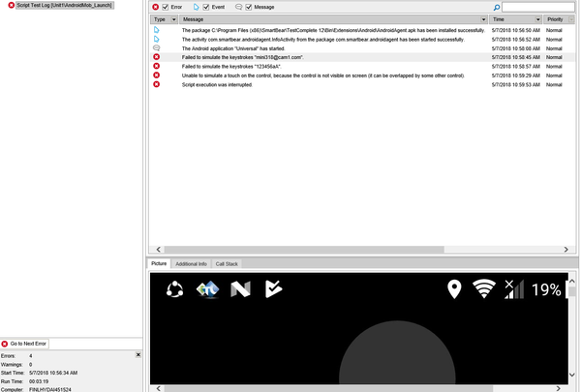Open the Message column filter dropdown
Viewport: 581px width, 392px height.
click(483, 19)
